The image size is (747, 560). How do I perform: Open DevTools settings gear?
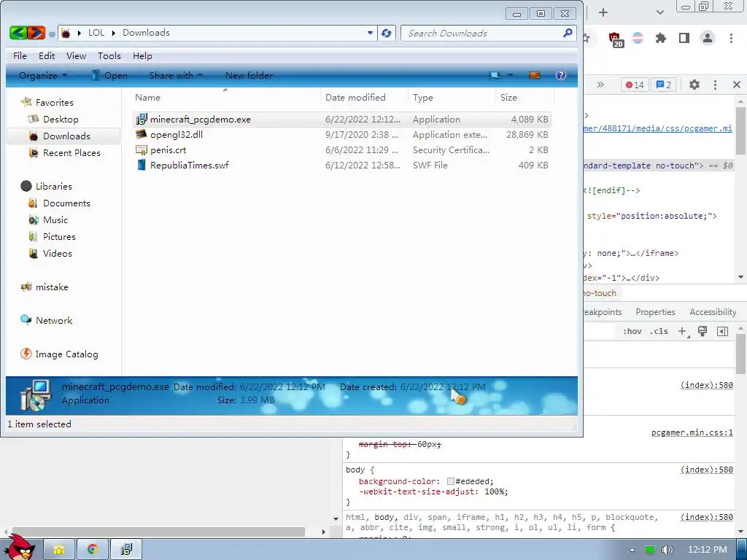point(694,85)
